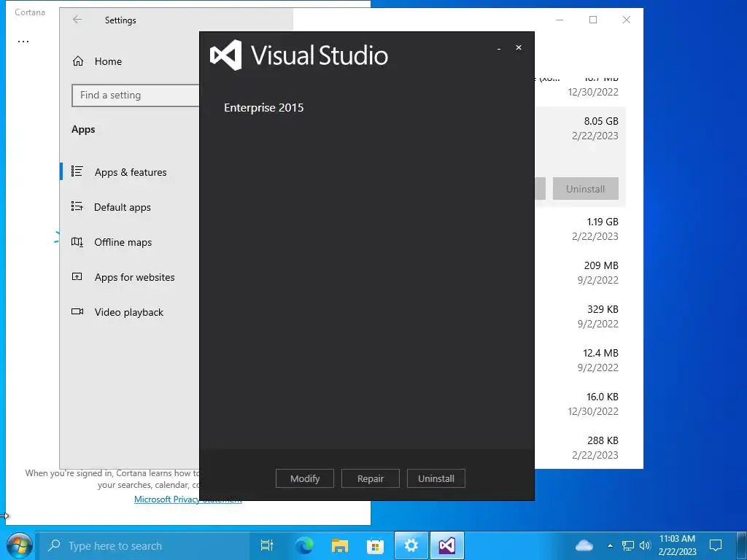Click the Visual Studio logo icon
Screen dimensions: 747x560
[226, 55]
